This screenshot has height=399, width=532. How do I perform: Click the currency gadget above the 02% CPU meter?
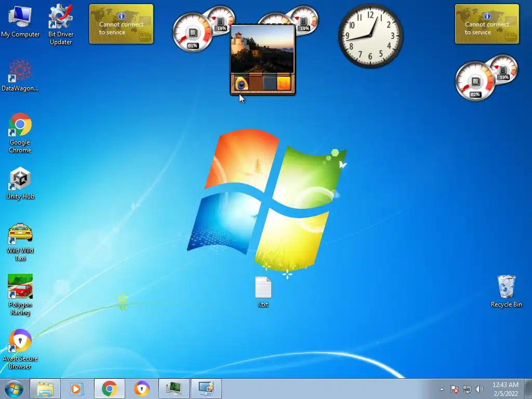487,24
